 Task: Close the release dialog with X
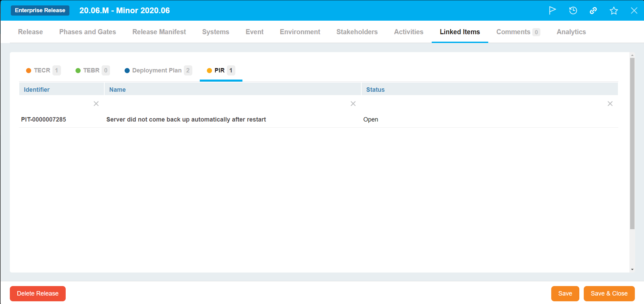click(x=634, y=10)
